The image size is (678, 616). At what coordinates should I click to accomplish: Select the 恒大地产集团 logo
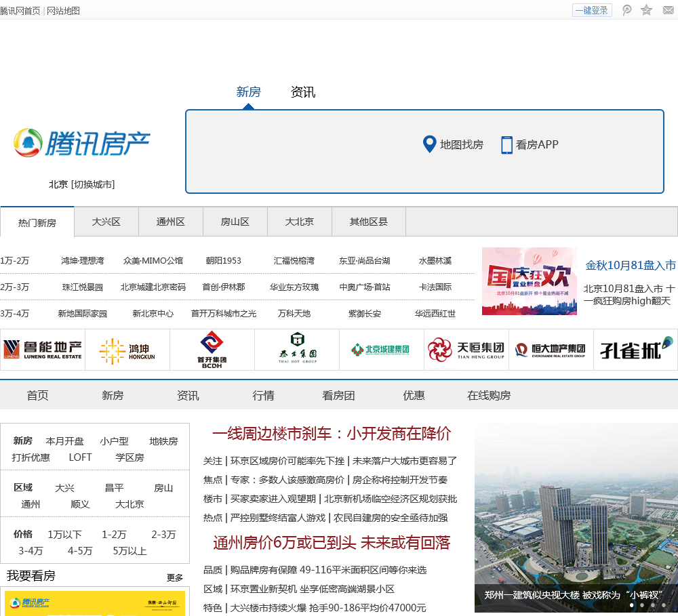coord(551,350)
